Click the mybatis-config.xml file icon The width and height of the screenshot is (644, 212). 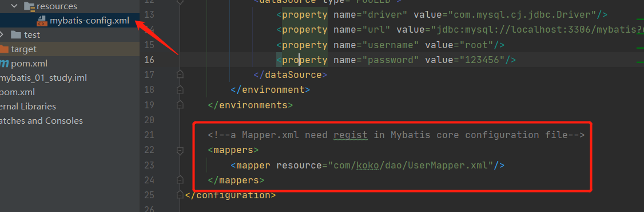tap(42, 21)
